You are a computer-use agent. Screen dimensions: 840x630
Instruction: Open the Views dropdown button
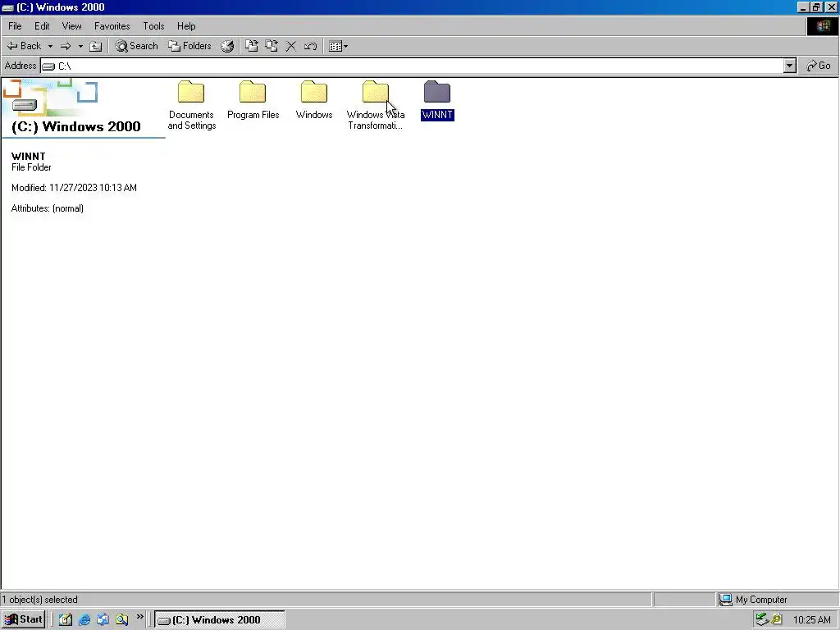(338, 46)
